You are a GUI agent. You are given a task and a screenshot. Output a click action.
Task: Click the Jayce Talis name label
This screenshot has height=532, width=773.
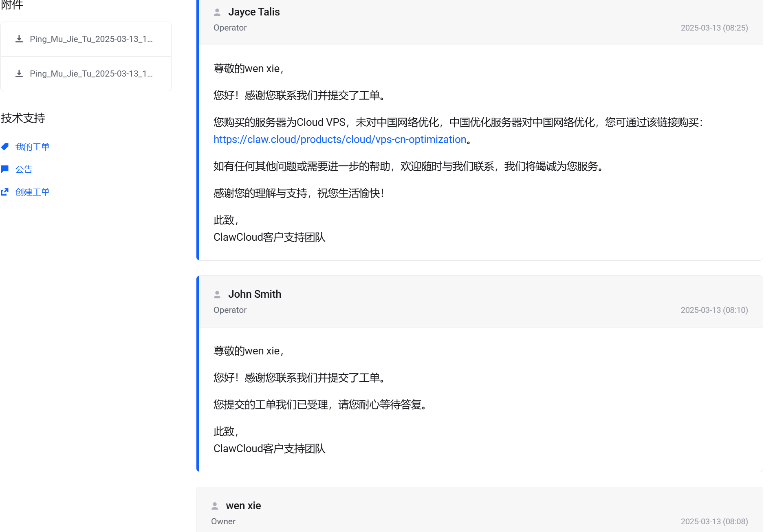tap(254, 12)
